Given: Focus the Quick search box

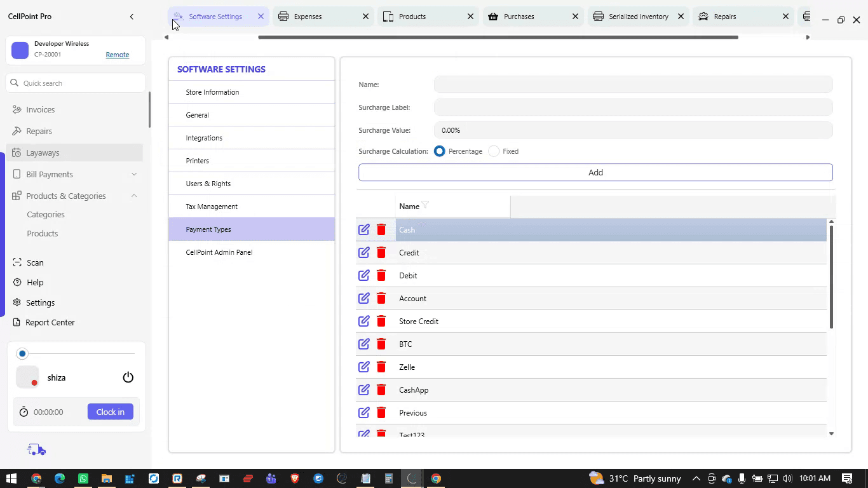Looking at the screenshot, I should pyautogui.click(x=76, y=83).
